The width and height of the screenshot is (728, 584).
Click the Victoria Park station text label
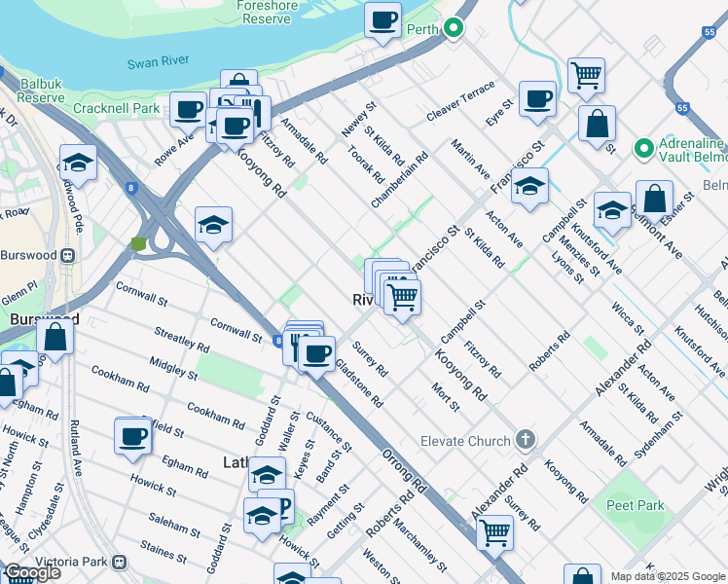71,562
